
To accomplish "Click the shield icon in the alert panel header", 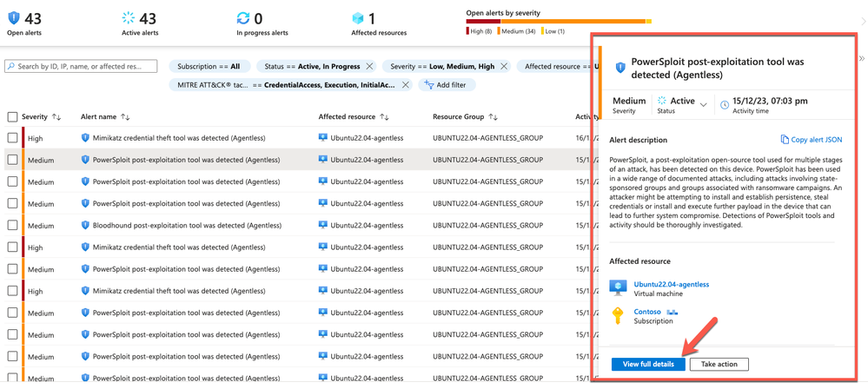I will point(620,68).
